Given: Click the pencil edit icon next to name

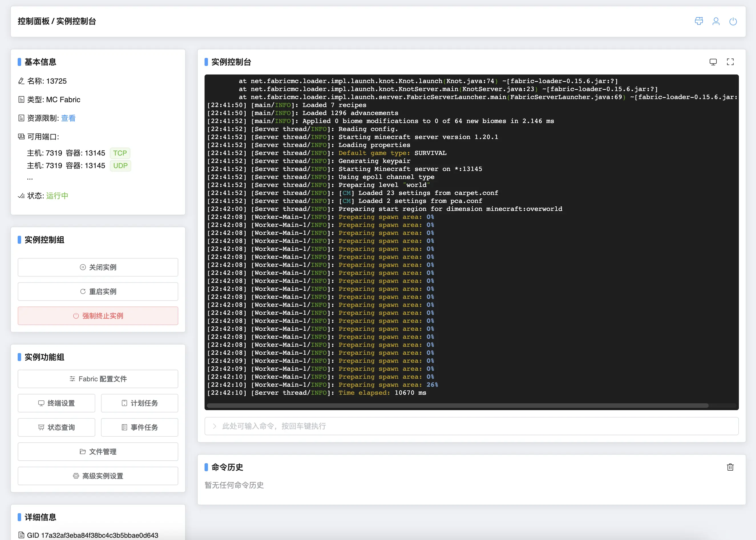Looking at the screenshot, I should click(21, 81).
